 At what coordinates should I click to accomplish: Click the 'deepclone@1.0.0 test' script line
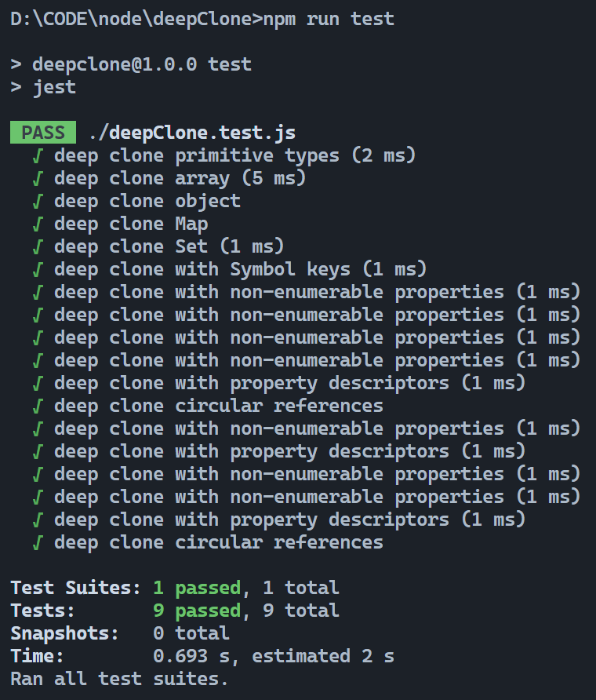(x=141, y=64)
